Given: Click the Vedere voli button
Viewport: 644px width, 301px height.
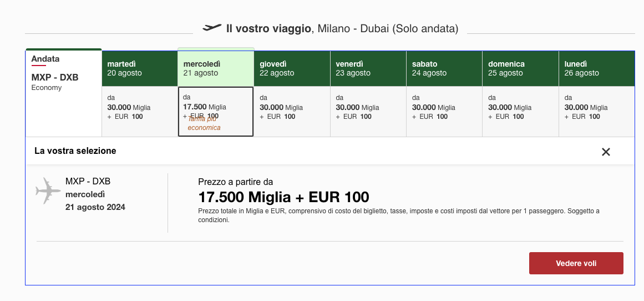Looking at the screenshot, I should tap(576, 263).
